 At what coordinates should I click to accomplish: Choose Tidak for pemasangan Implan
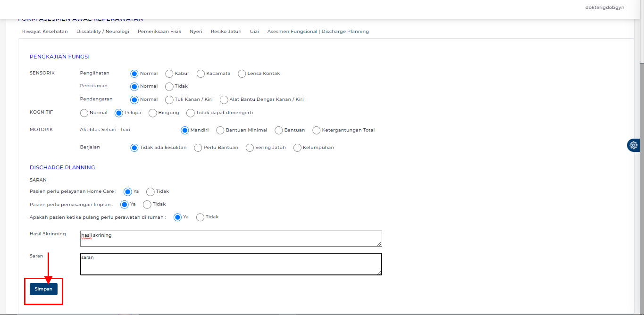(147, 205)
